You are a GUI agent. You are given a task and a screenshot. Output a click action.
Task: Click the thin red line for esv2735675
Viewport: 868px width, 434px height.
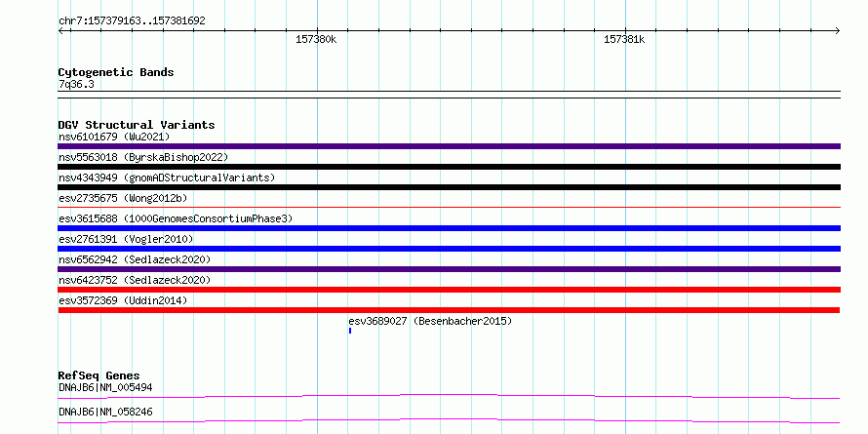click(449, 208)
